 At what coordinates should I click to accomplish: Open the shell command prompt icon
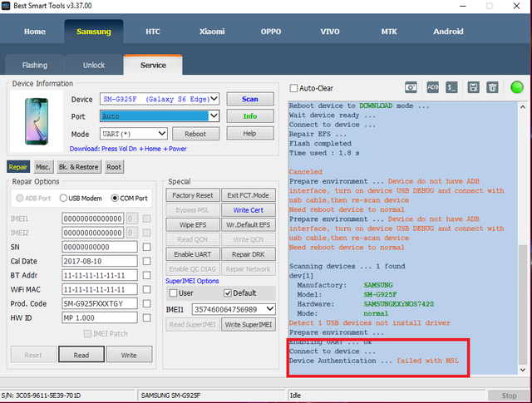(451, 87)
